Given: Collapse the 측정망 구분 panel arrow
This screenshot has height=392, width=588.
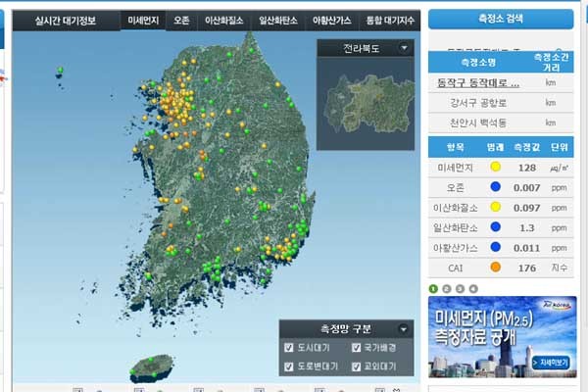Looking at the screenshot, I should coord(404,329).
